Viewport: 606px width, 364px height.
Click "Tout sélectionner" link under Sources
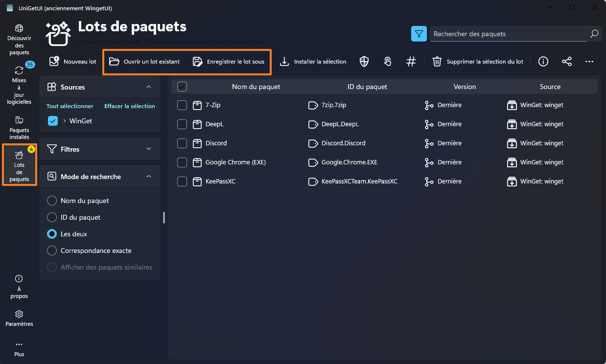(70, 106)
